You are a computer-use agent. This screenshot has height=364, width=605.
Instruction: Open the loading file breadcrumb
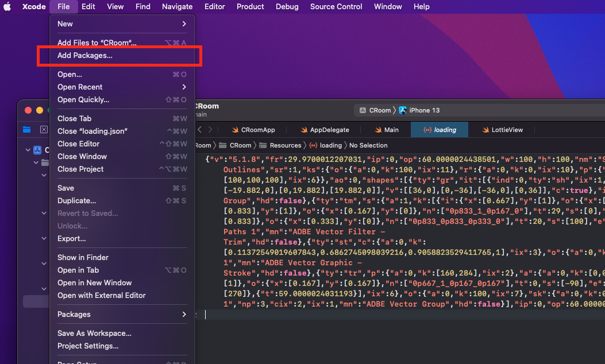click(x=326, y=145)
